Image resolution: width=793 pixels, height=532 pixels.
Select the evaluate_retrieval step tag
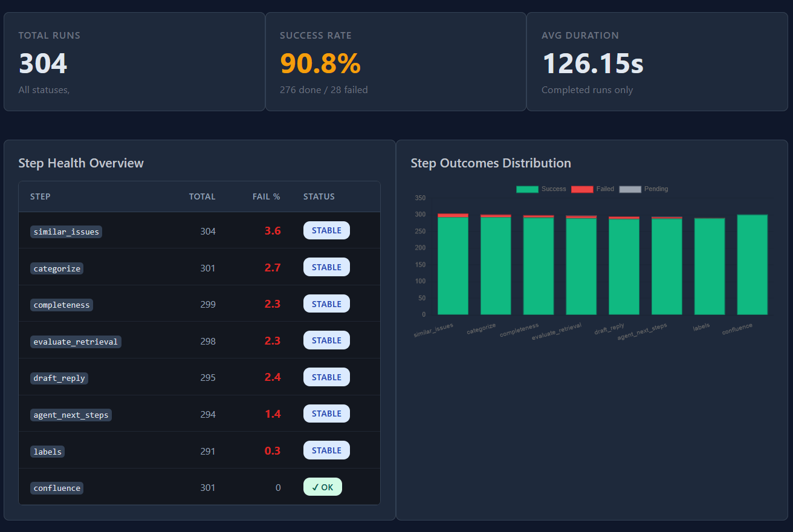click(x=76, y=342)
